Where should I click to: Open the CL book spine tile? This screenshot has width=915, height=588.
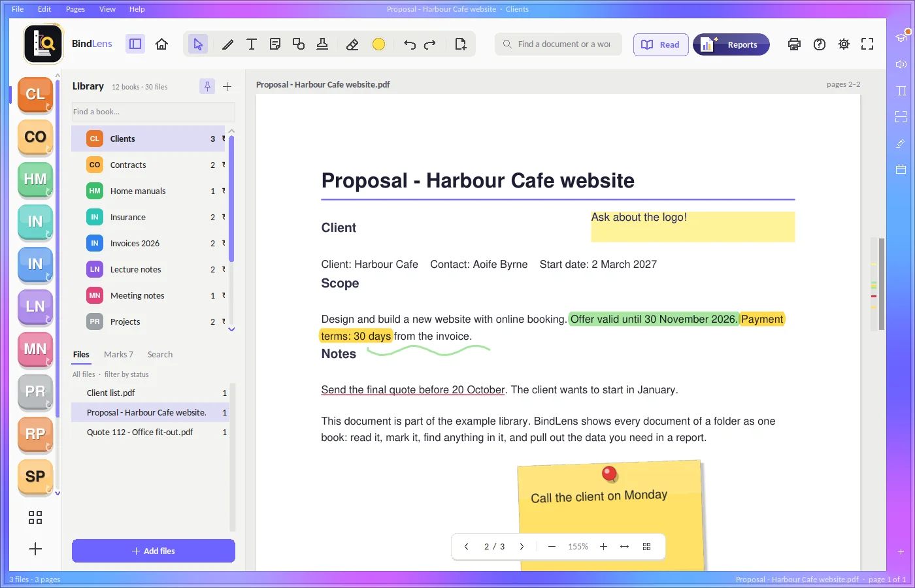tap(35, 95)
